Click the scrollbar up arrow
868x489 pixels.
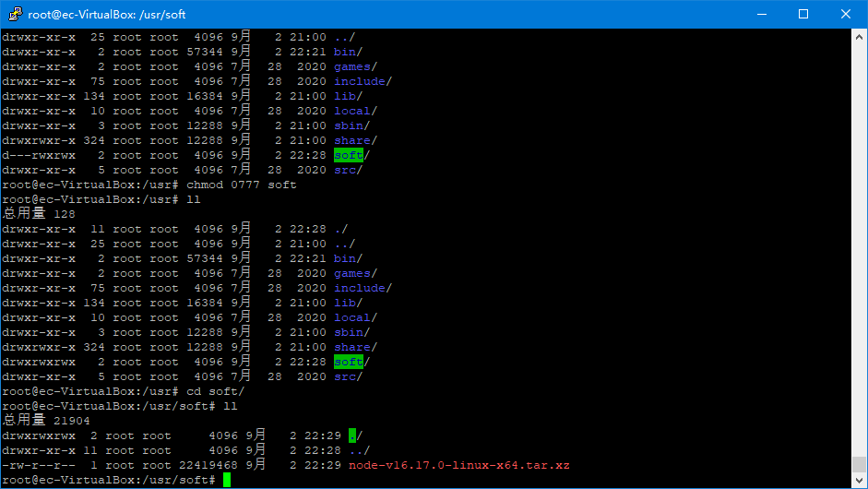point(859,37)
